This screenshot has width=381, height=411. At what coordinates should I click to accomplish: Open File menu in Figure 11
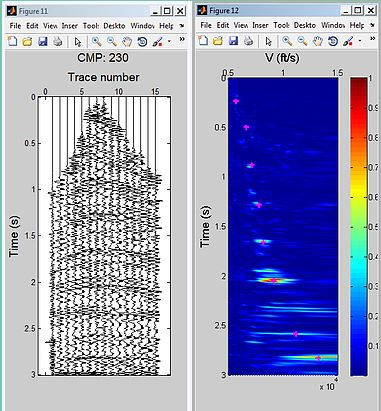15,26
